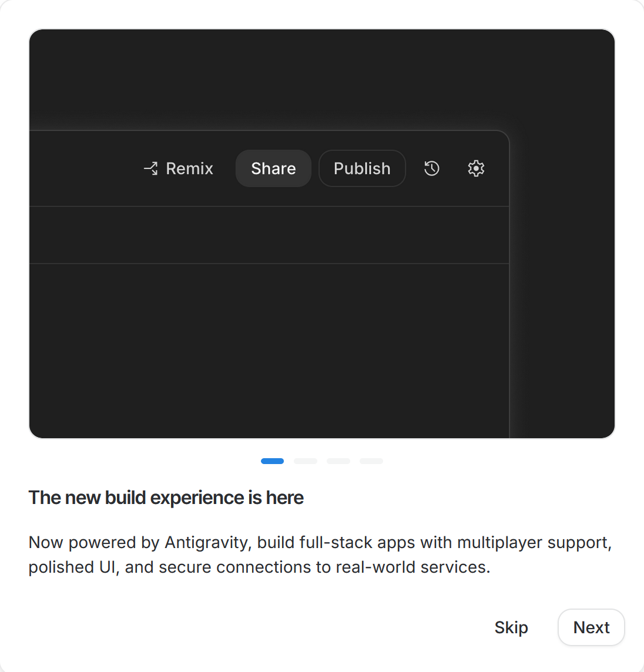Skip the onboarding tour
Screen dimensions: 644x672
point(511,627)
